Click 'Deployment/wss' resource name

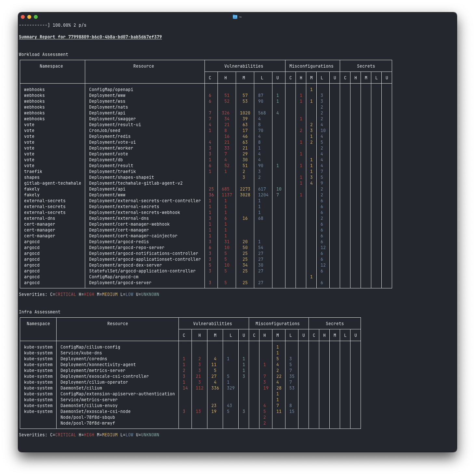(107, 101)
